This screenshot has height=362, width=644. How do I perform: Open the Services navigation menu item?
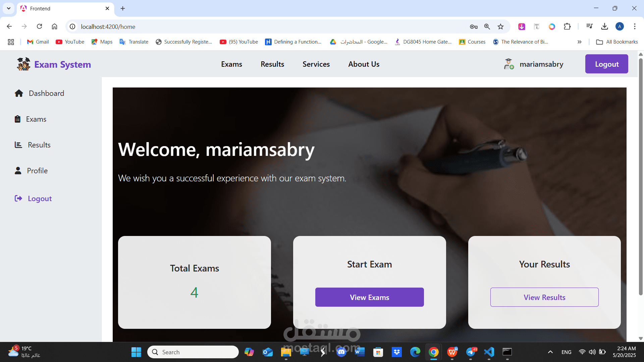[316, 64]
